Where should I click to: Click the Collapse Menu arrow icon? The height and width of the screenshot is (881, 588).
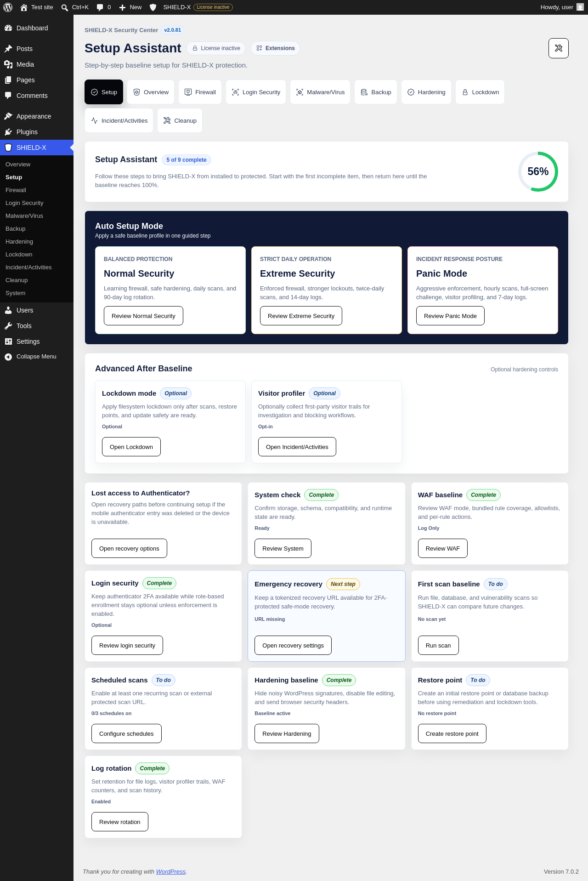[x=8, y=357]
